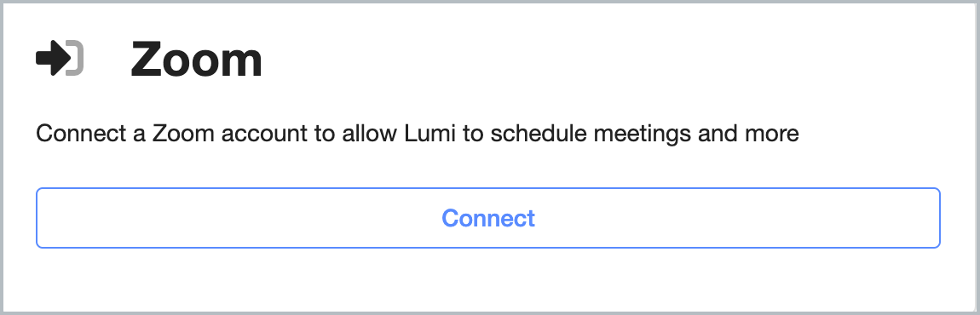Connect a Zoom account to Lumi
Image resolution: width=980 pixels, height=315 pixels.
click(488, 218)
